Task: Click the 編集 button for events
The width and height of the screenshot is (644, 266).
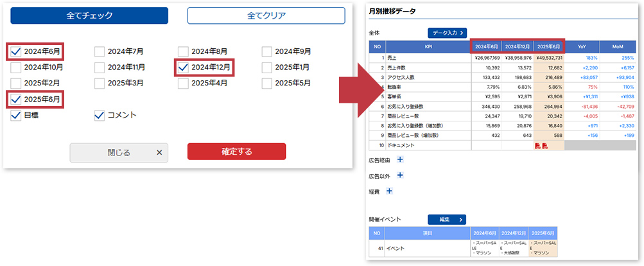Action: click(x=447, y=219)
